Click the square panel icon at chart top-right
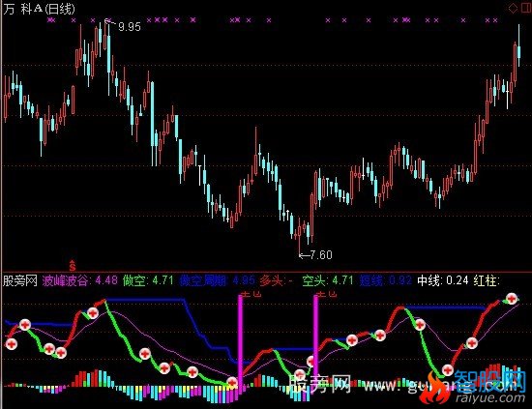The width and height of the screenshot is (532, 409). pos(525,8)
